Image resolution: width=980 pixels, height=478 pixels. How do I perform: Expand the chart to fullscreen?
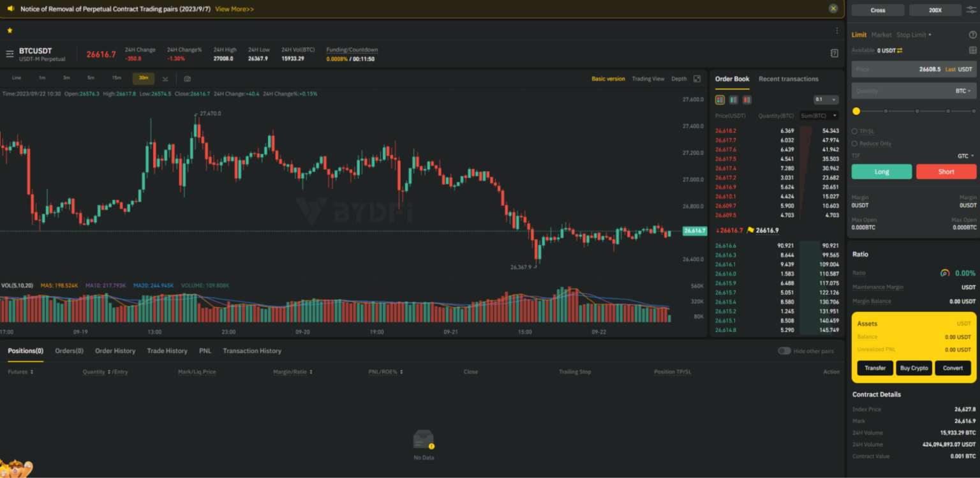pyautogui.click(x=697, y=78)
